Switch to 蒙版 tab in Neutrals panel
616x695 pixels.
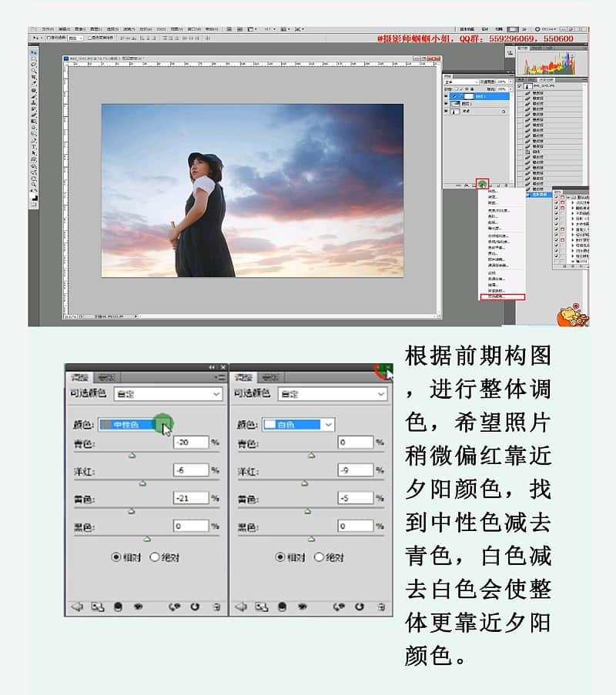click(107, 378)
